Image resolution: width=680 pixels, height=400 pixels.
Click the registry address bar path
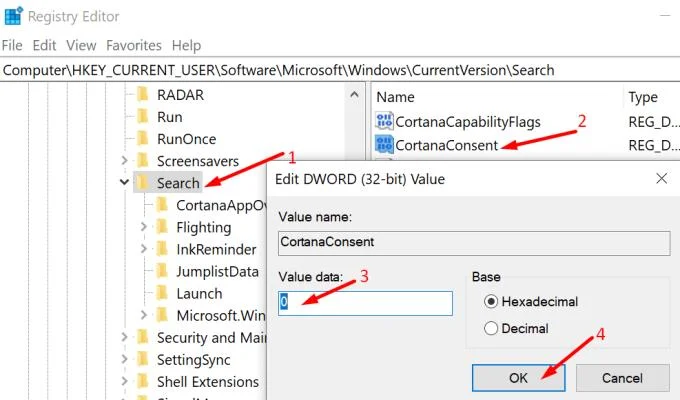[x=278, y=70]
